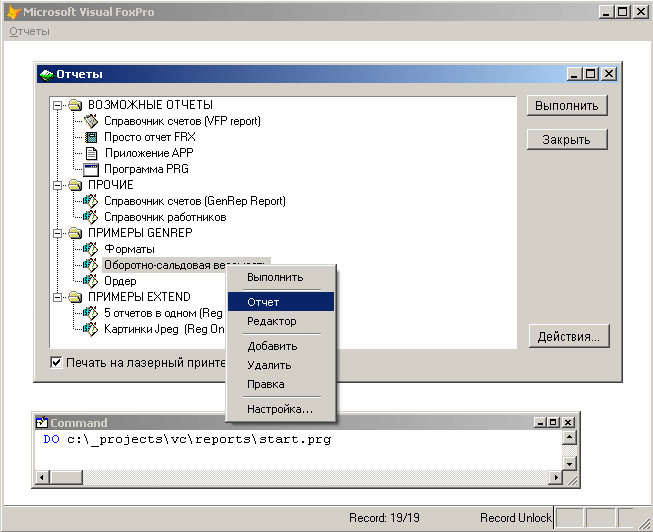Click the Справочник счетов (VFP report) icon
This screenshot has height=532, width=653.
[x=91, y=121]
